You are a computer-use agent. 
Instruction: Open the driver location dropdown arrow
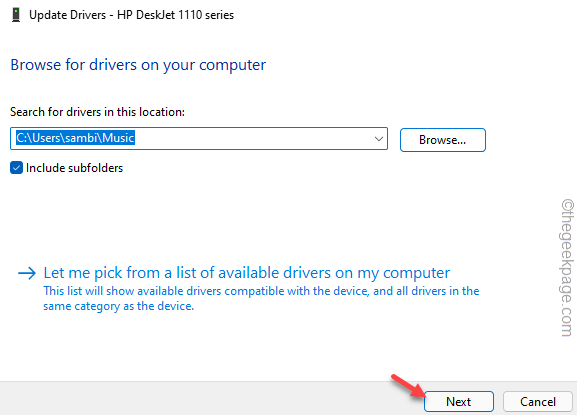pyautogui.click(x=379, y=139)
